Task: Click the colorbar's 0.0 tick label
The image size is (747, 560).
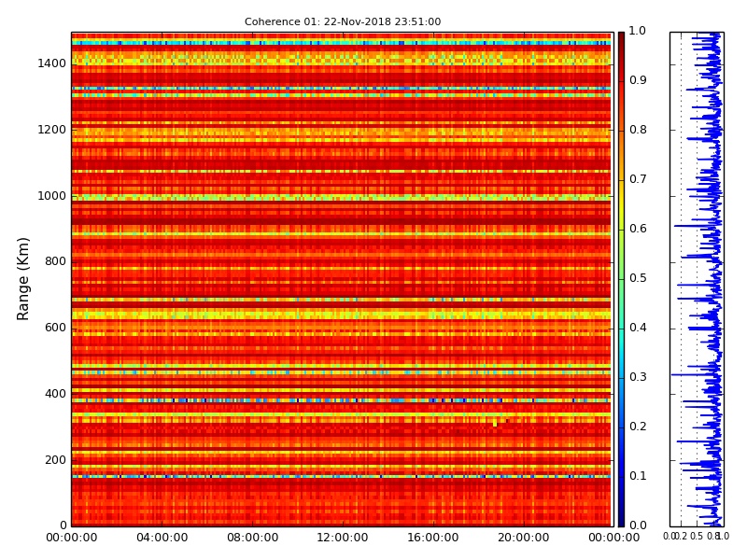Action: click(638, 525)
